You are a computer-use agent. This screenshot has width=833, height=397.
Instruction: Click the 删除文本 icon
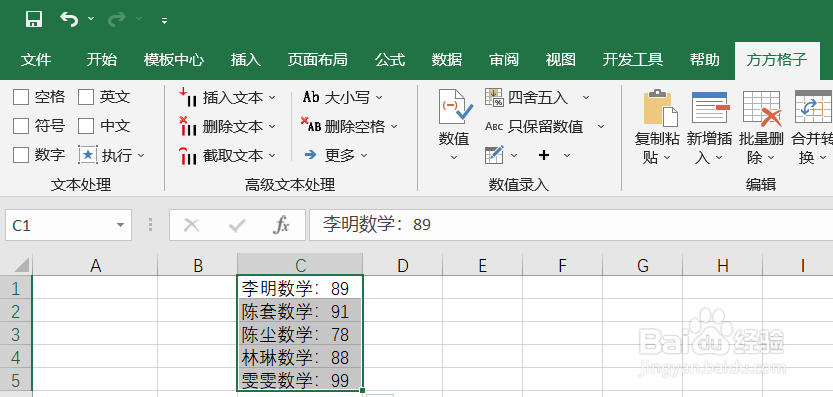point(188,126)
